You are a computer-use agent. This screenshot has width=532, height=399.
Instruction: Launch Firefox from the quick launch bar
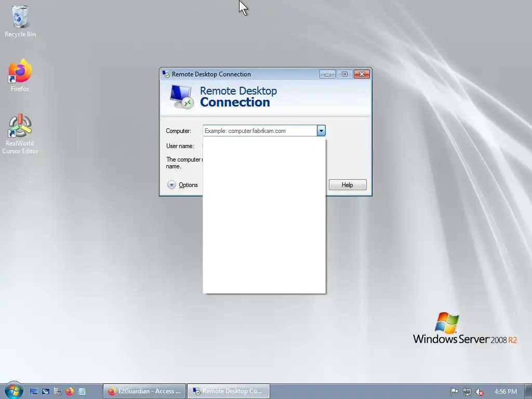70,391
